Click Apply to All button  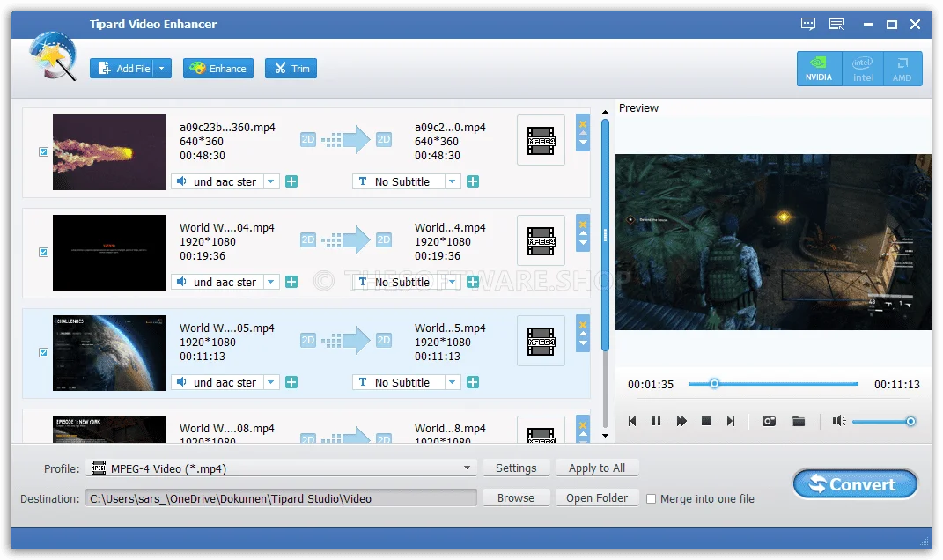597,468
